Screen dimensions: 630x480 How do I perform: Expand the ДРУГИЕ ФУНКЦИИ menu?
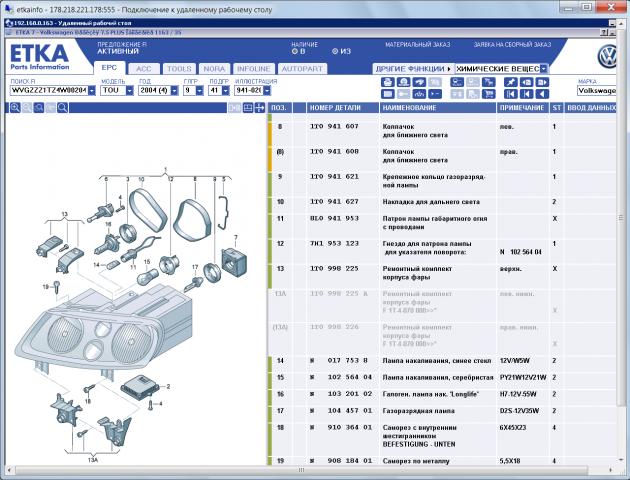[x=413, y=69]
